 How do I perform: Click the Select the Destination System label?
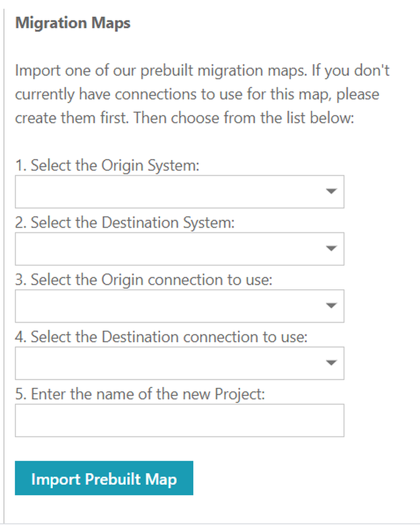click(125, 222)
